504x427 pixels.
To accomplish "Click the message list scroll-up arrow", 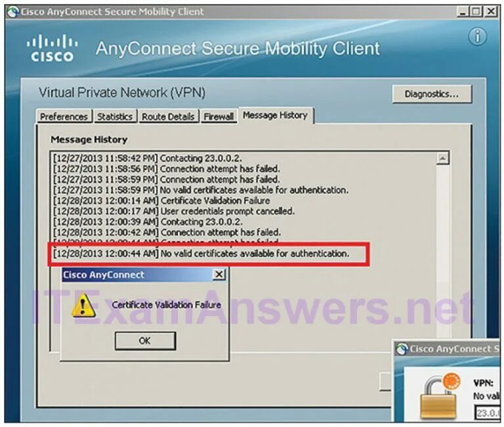I will pyautogui.click(x=442, y=158).
